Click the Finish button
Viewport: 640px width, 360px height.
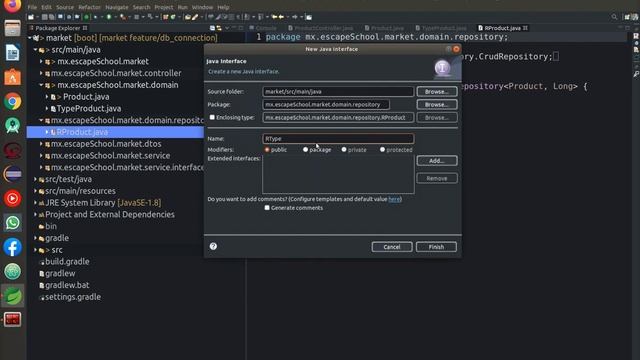(436, 247)
